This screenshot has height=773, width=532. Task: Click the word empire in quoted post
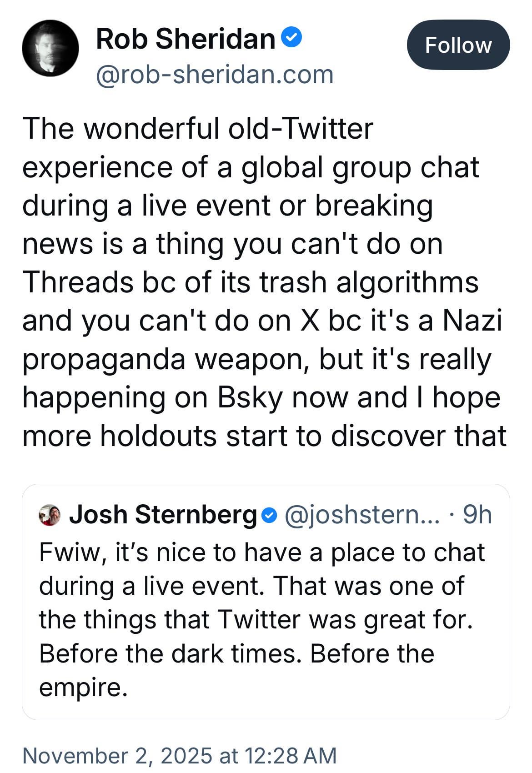[80, 687]
